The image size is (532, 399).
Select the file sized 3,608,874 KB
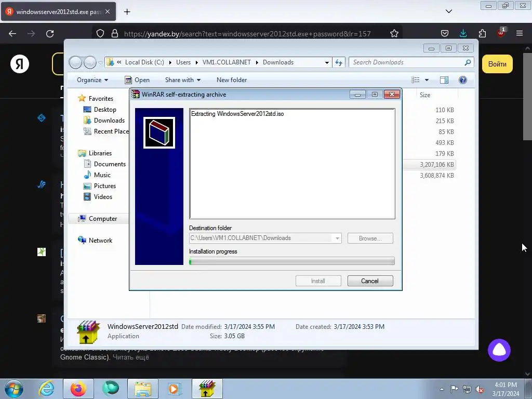436,176
